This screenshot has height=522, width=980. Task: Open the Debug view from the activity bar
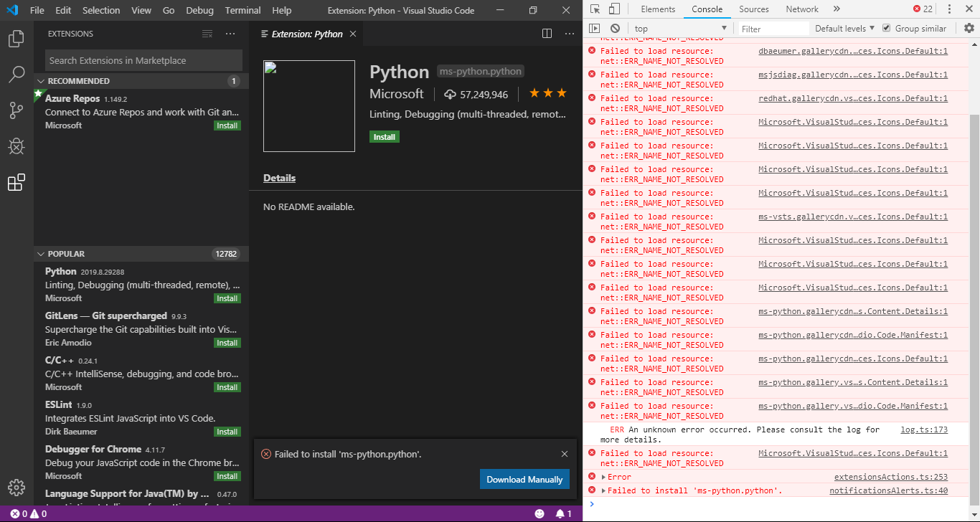pos(16,146)
